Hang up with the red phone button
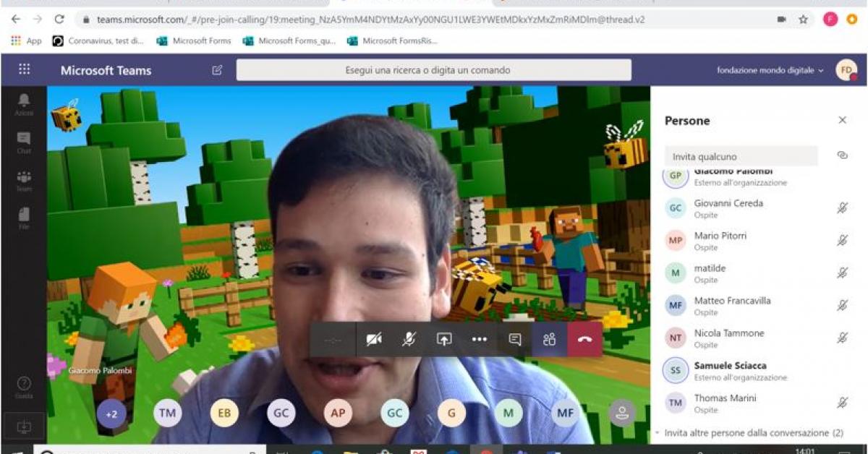This screenshot has width=868, height=454. coord(584,340)
